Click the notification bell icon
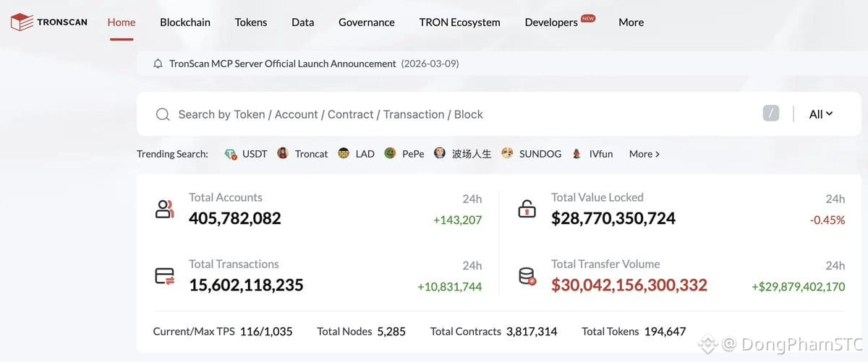This screenshot has height=362, width=868. (x=158, y=64)
